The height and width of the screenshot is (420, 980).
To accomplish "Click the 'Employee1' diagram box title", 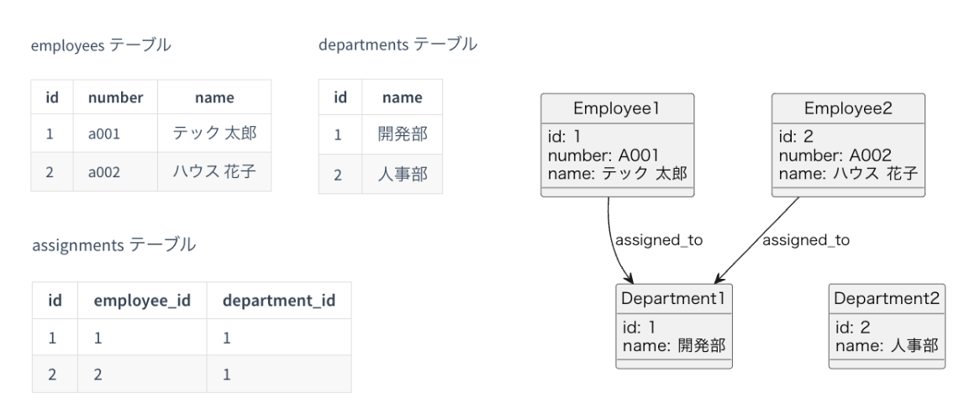I will 616,108.
